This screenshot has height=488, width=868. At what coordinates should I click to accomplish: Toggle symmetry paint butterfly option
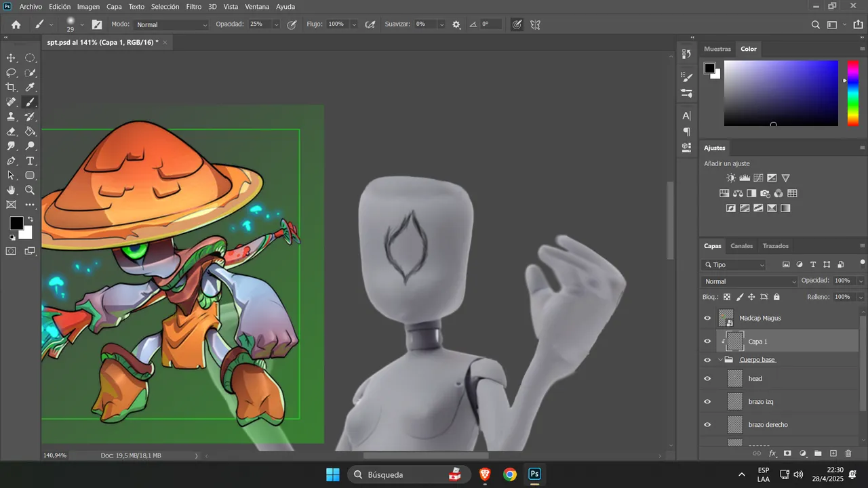pyautogui.click(x=536, y=24)
